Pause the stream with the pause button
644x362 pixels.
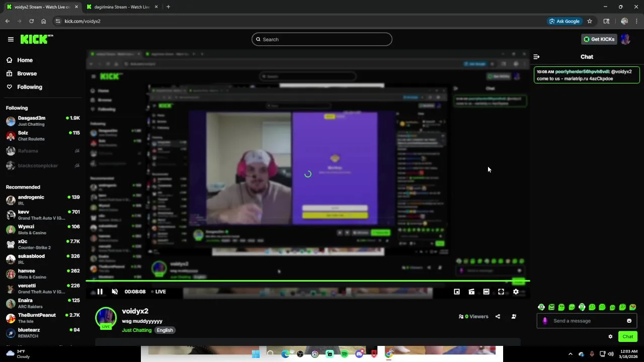click(100, 292)
